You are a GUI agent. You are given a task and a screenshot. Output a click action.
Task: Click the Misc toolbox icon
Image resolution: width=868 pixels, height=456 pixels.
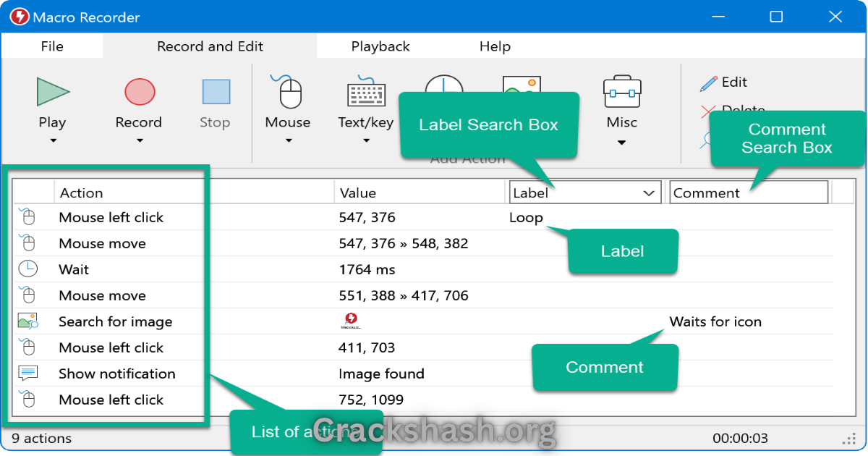point(622,92)
